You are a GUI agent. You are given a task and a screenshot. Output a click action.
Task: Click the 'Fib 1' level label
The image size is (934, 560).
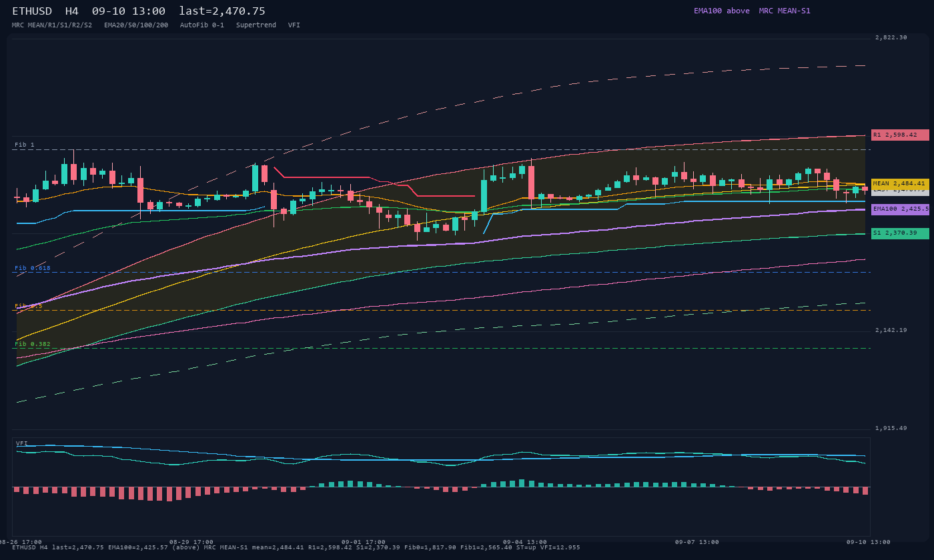[x=25, y=145]
